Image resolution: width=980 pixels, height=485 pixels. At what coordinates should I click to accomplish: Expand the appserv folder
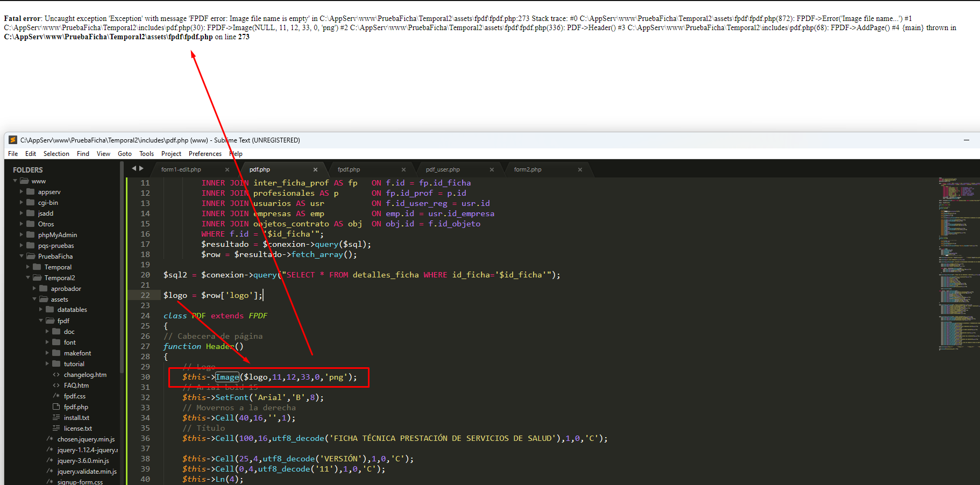point(22,192)
